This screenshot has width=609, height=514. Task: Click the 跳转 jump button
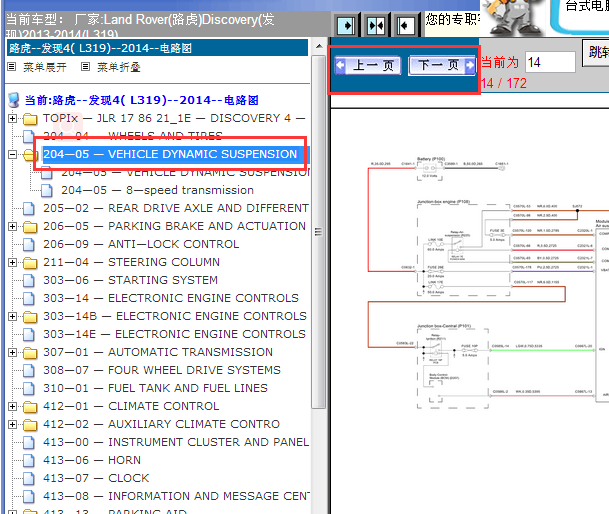click(x=596, y=52)
